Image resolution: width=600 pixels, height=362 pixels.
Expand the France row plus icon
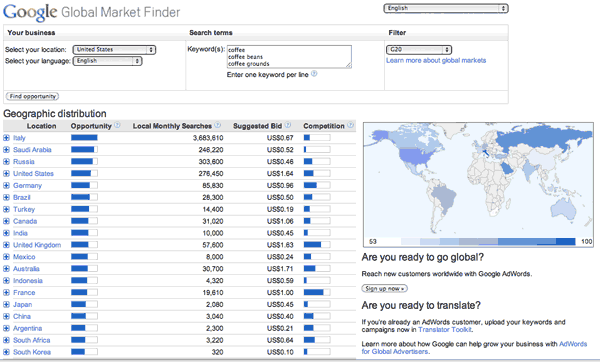[6, 292]
